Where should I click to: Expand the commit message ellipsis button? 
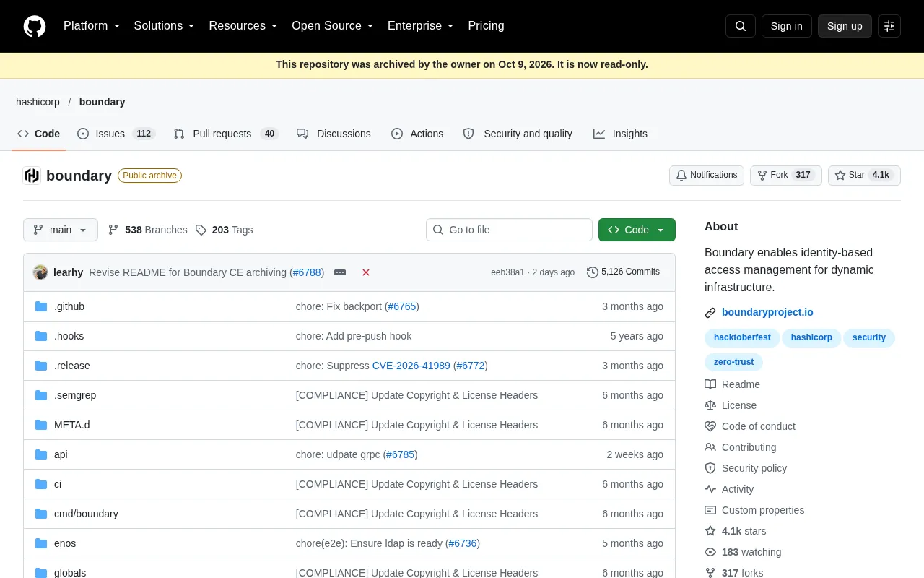340,272
